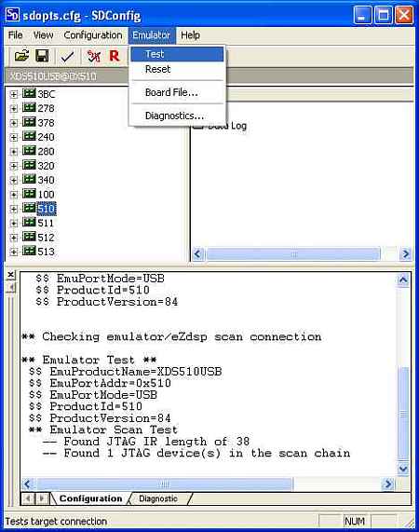Screen dimensions: 419x532
Task: Click the board icon next to 340
Action: point(29,179)
